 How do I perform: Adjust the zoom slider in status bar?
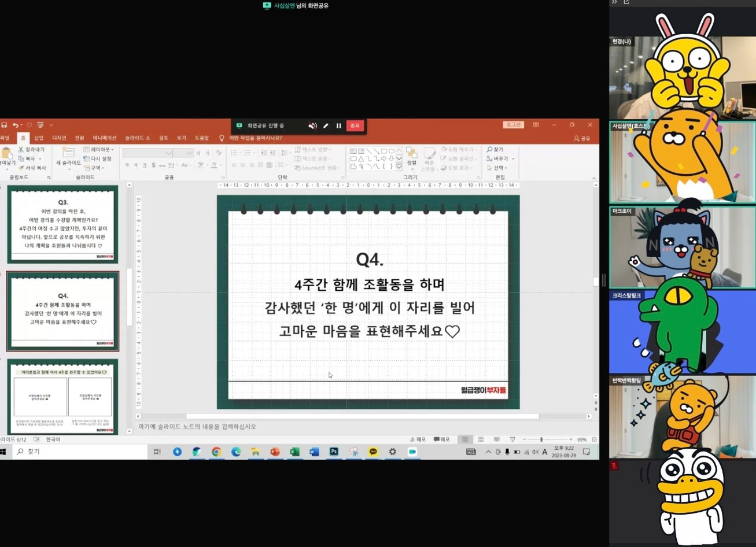(x=541, y=439)
